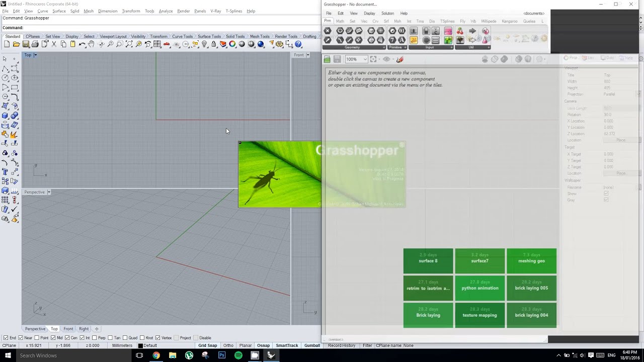This screenshot has width=644, height=362.
Task: Click the Integer 7 icon in Primitive group
Action: (392, 40)
